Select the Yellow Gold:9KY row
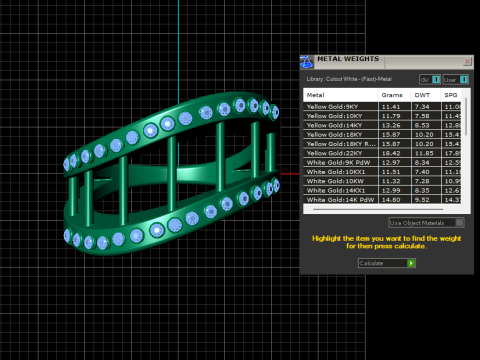Image resolution: width=480 pixels, height=360 pixels. 382,107
